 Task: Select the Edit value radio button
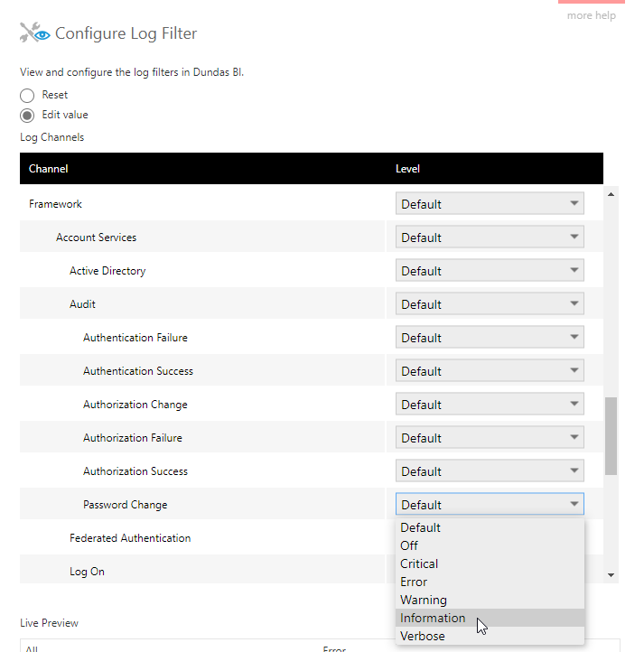pyautogui.click(x=27, y=116)
